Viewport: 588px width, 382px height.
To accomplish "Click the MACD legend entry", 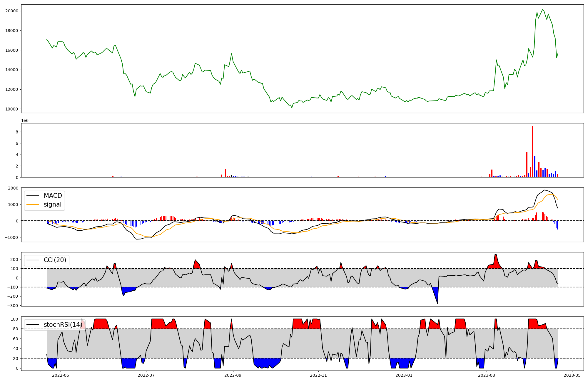I will (52, 196).
